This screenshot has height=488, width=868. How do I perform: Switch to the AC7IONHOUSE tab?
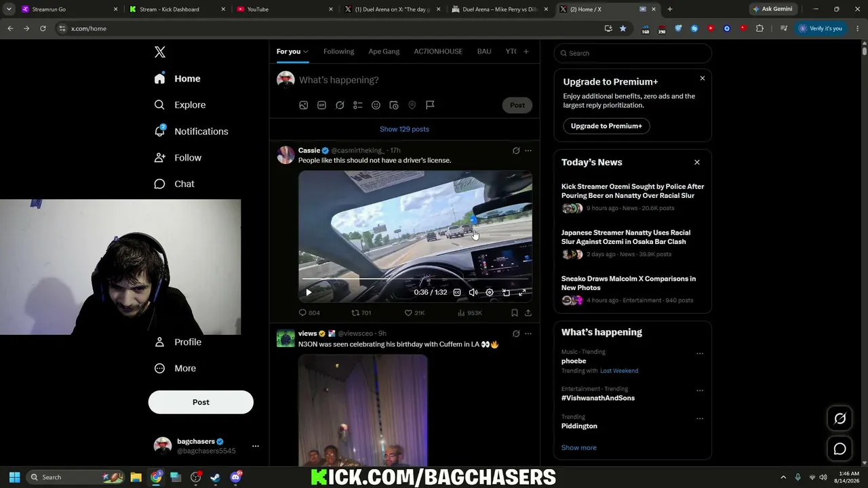[438, 52]
